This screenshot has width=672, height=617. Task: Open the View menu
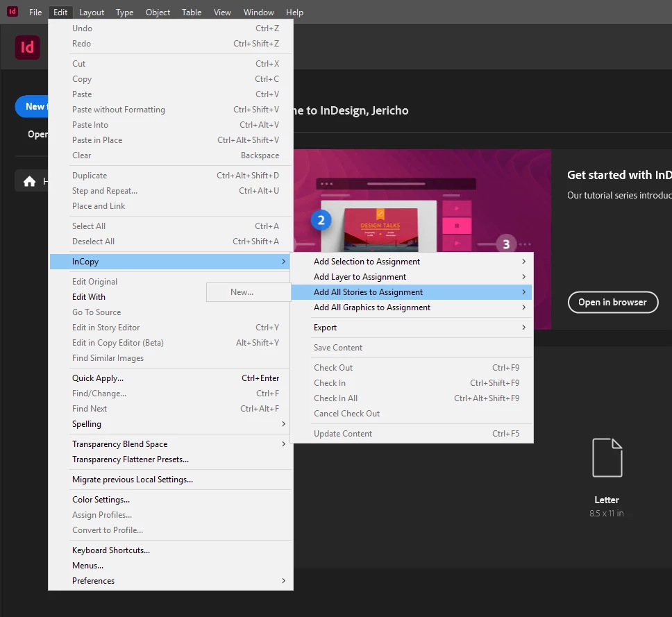(x=222, y=12)
